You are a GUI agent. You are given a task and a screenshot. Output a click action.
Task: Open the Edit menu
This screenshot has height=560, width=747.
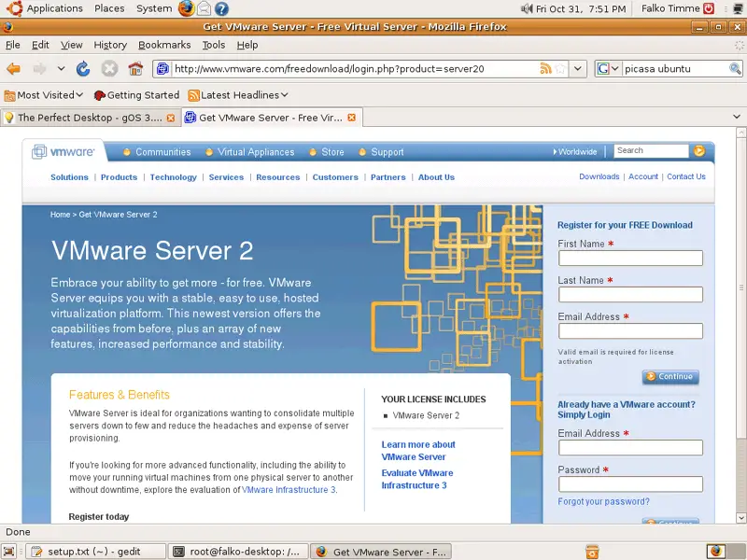pyautogui.click(x=40, y=45)
